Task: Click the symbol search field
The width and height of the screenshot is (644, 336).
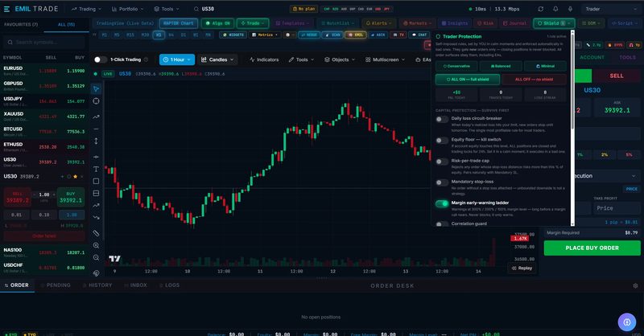Action: (45, 43)
